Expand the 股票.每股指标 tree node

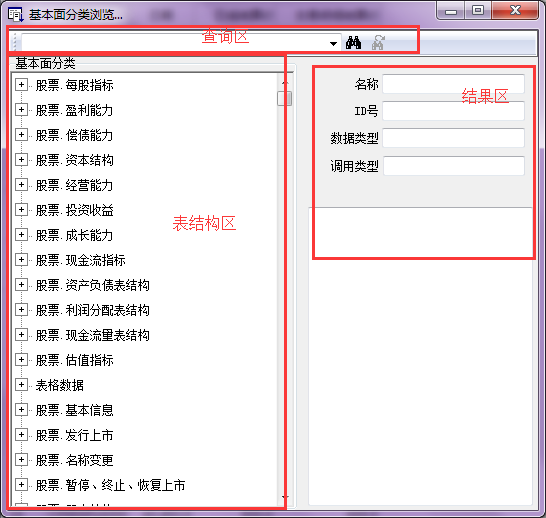pyautogui.click(x=21, y=85)
